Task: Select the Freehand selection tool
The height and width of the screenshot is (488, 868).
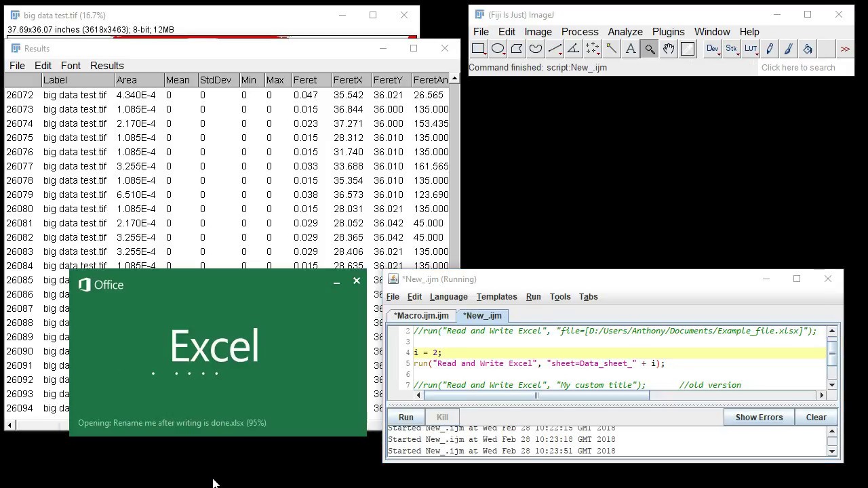Action: [536, 49]
